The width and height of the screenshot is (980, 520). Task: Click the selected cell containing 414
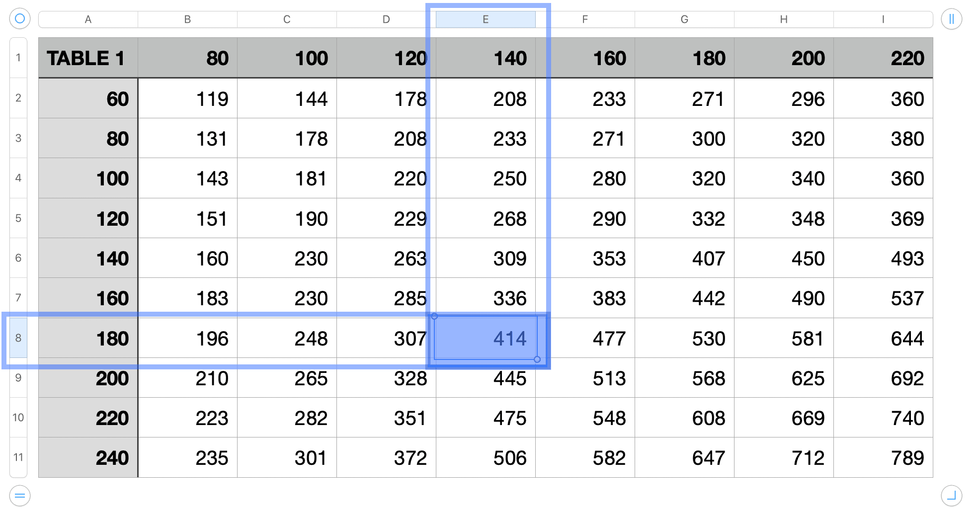[x=486, y=339]
